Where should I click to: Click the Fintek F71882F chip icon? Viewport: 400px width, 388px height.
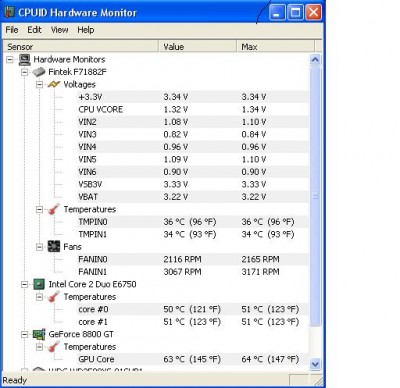tap(39, 72)
